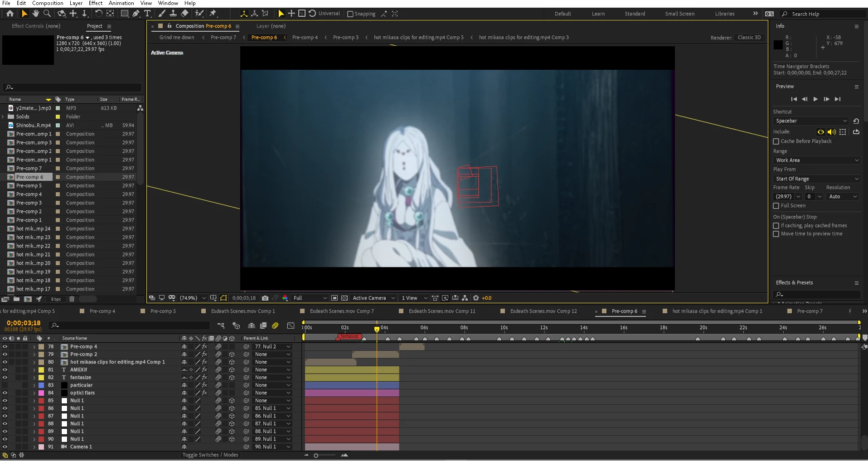
Task: Create a new folder in Project panel
Action: 16,299
